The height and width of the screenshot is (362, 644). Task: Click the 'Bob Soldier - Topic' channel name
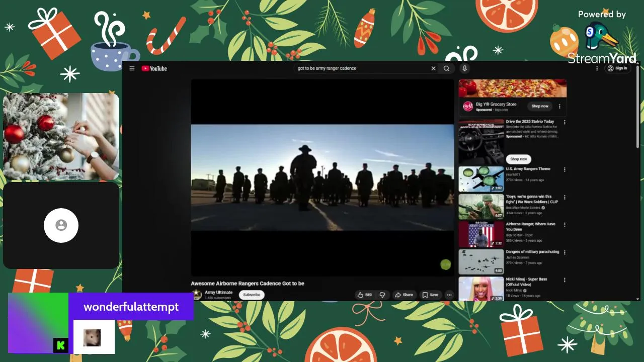(520, 235)
